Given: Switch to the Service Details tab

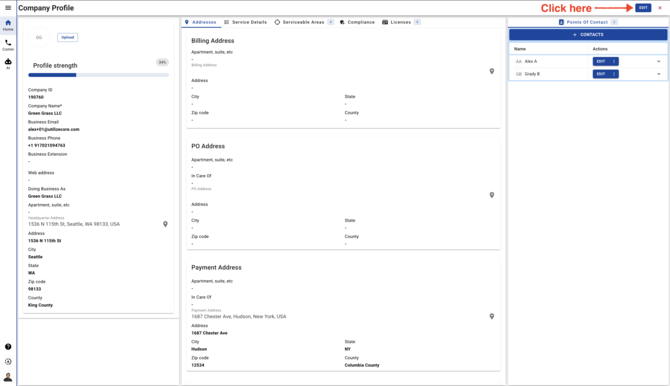Looking at the screenshot, I should (x=246, y=22).
